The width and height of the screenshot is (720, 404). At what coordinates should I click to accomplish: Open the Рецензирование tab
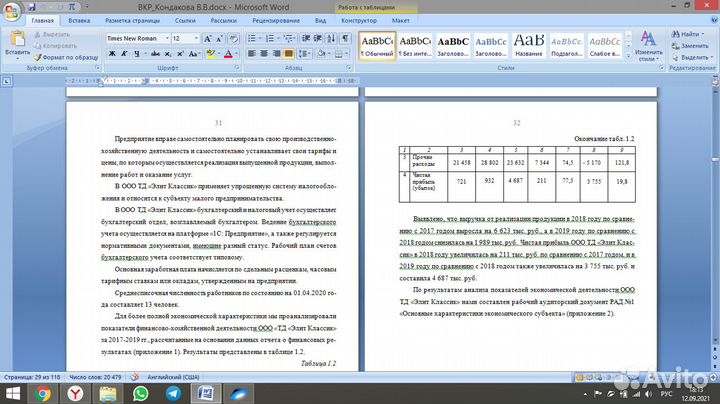coord(276,19)
